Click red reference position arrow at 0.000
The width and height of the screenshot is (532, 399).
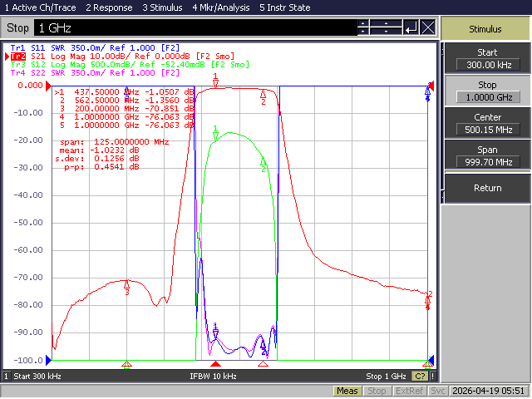pyautogui.click(x=48, y=86)
